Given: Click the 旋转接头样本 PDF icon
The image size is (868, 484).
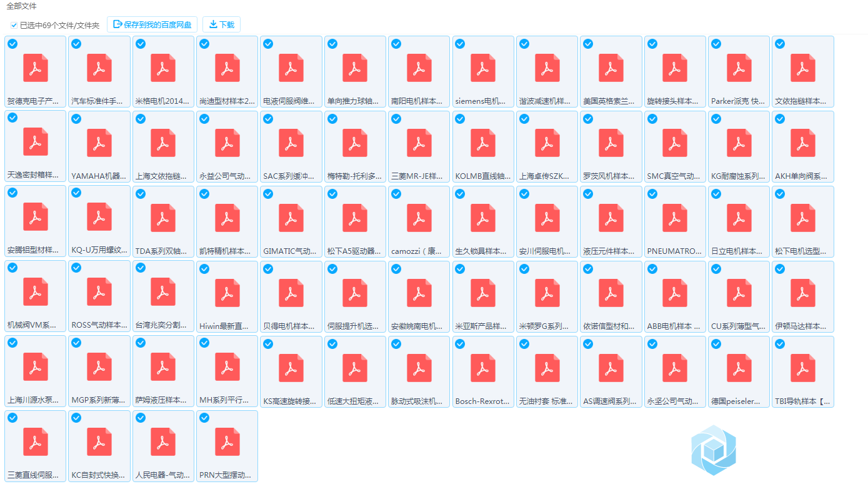Looking at the screenshot, I should click(x=675, y=68).
